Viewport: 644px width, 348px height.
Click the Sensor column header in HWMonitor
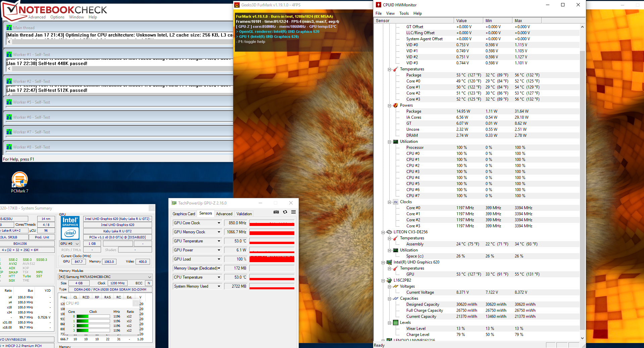414,20
